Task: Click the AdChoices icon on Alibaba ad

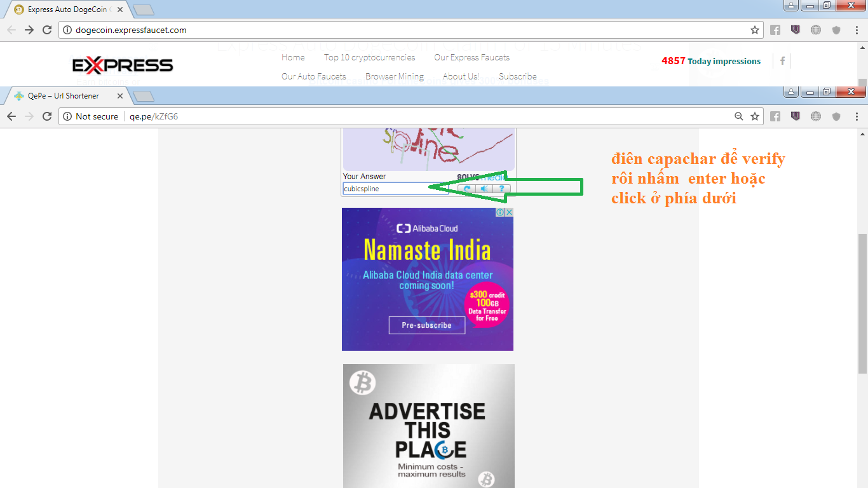Action: [501, 212]
